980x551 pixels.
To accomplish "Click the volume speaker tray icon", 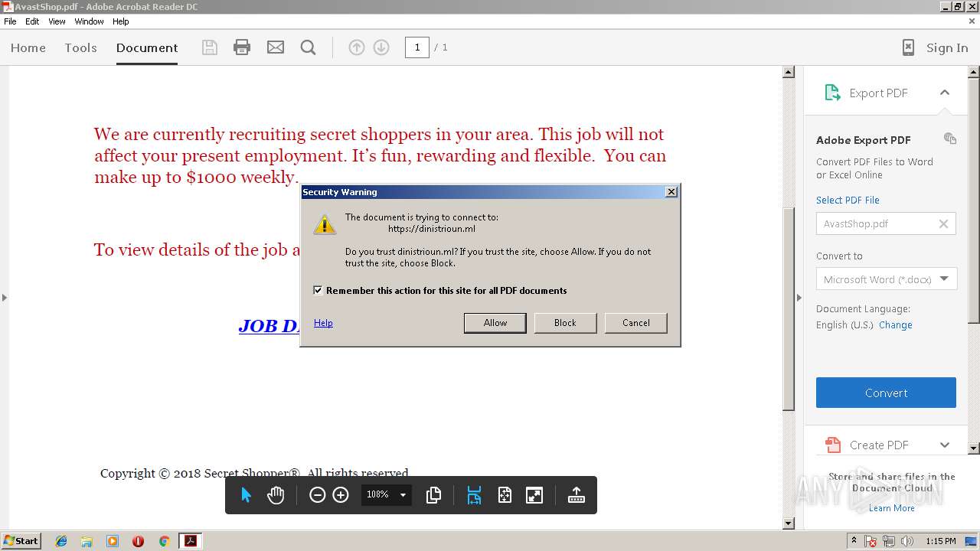I will [907, 541].
